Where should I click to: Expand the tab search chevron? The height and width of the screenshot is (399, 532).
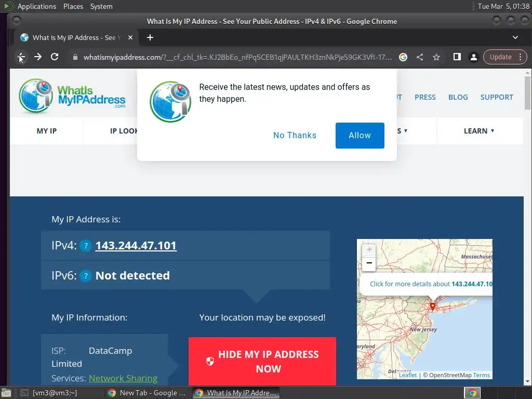tap(515, 37)
